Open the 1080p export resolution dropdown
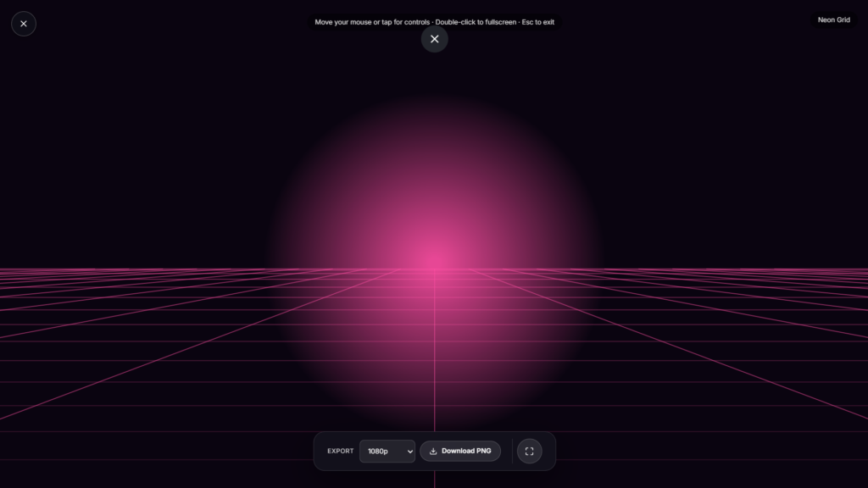The height and width of the screenshot is (488, 868). click(387, 451)
